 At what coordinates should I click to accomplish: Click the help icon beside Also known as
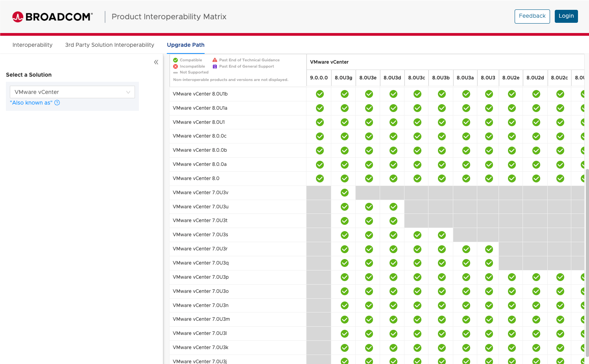(x=57, y=103)
